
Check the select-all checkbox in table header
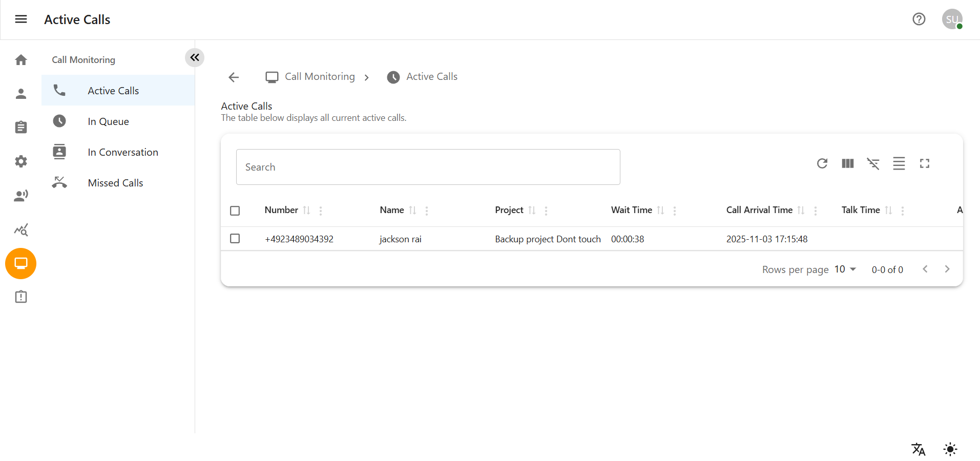pyautogui.click(x=235, y=211)
